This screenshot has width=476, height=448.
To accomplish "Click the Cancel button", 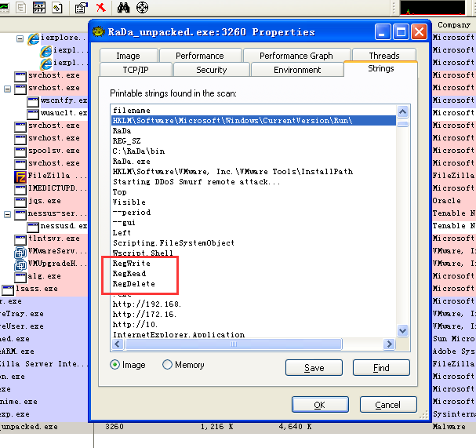I will pyautogui.click(x=388, y=405).
